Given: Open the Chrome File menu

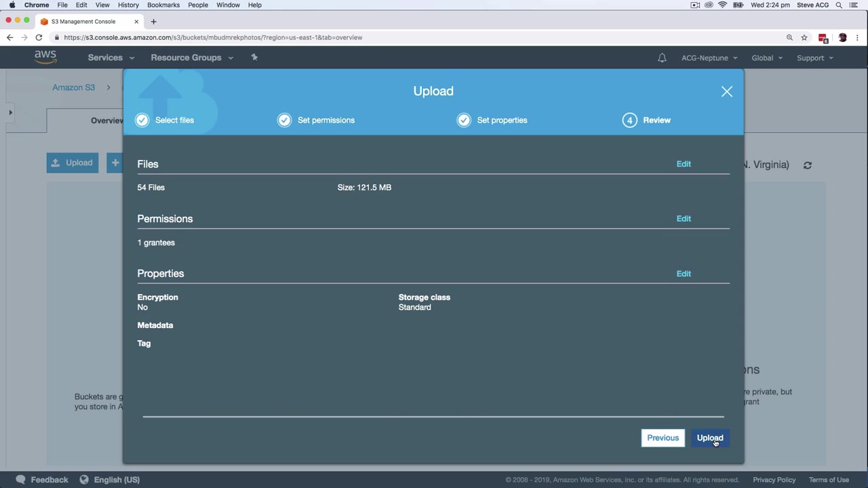Looking at the screenshot, I should [62, 5].
